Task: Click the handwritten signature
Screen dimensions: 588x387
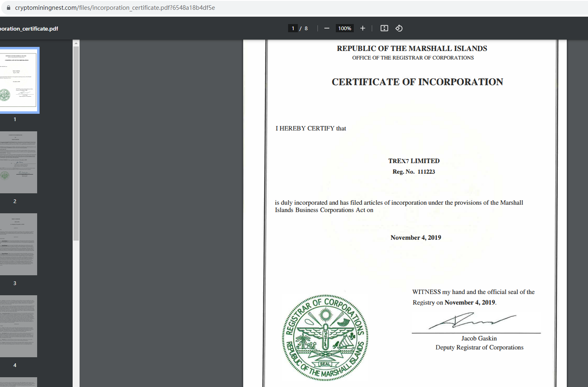Action: (473, 321)
